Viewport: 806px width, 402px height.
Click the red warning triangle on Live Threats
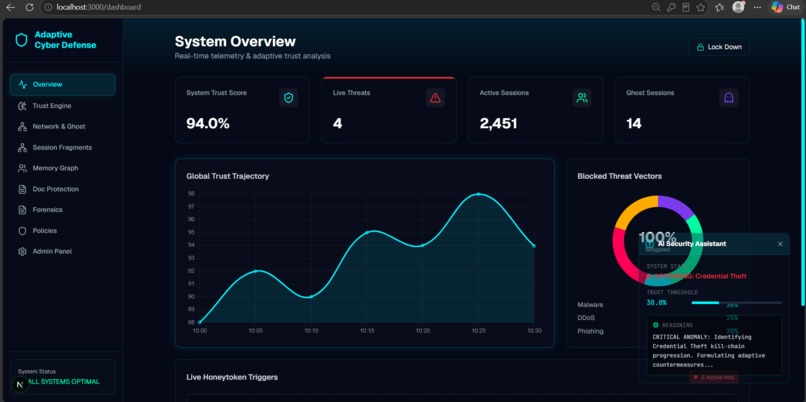point(435,98)
